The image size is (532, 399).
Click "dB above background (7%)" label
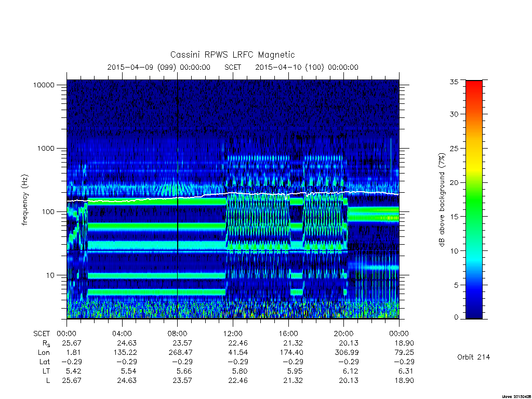[442, 200]
